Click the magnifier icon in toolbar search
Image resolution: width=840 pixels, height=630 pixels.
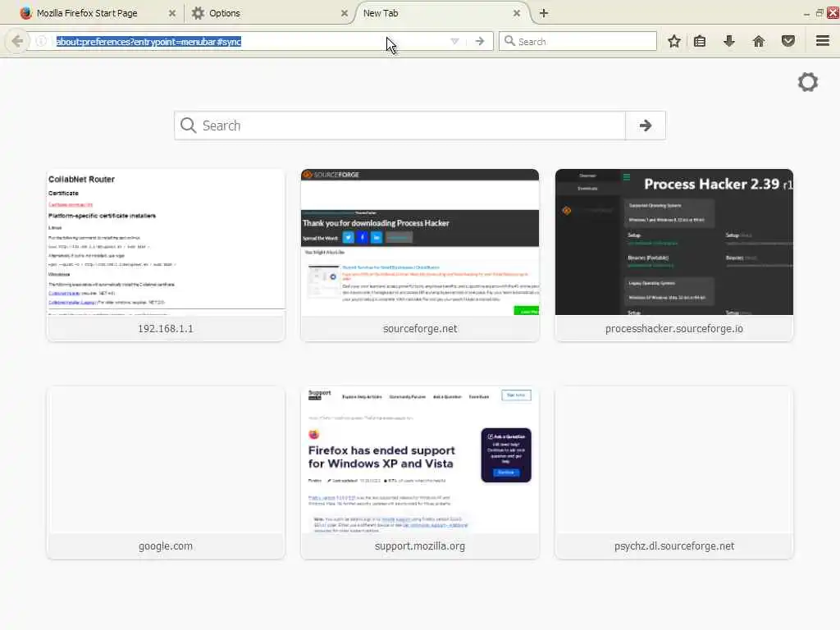point(509,41)
